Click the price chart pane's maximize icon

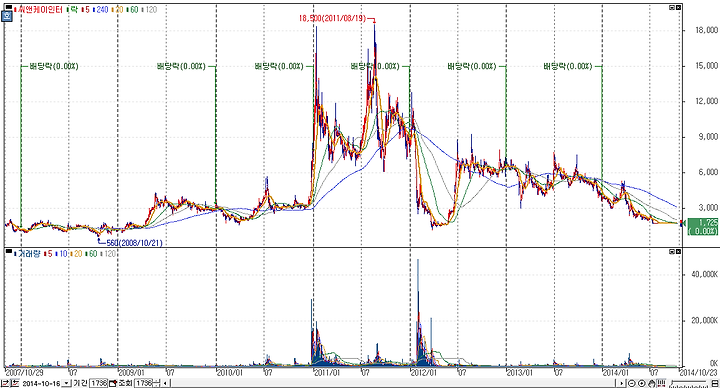672,7
